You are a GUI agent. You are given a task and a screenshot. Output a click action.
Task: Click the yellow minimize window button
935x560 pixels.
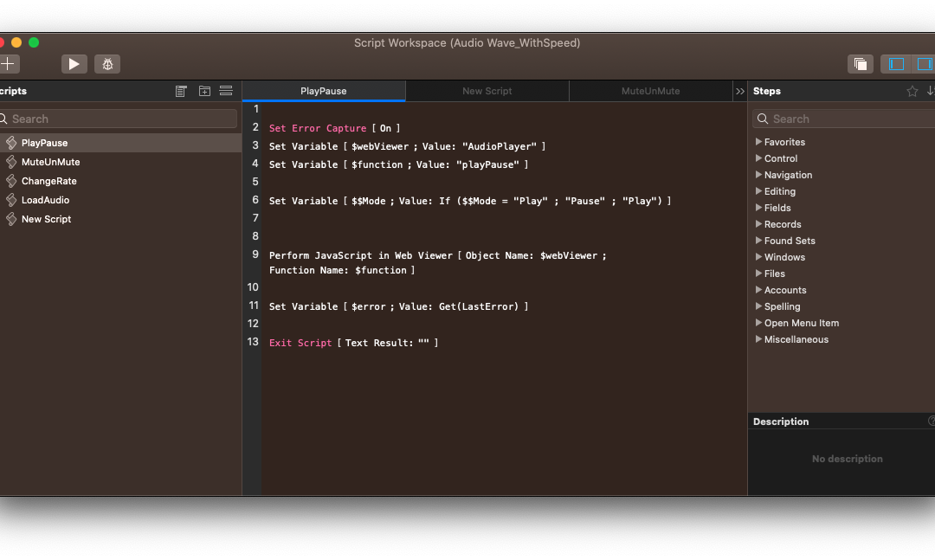(x=16, y=42)
